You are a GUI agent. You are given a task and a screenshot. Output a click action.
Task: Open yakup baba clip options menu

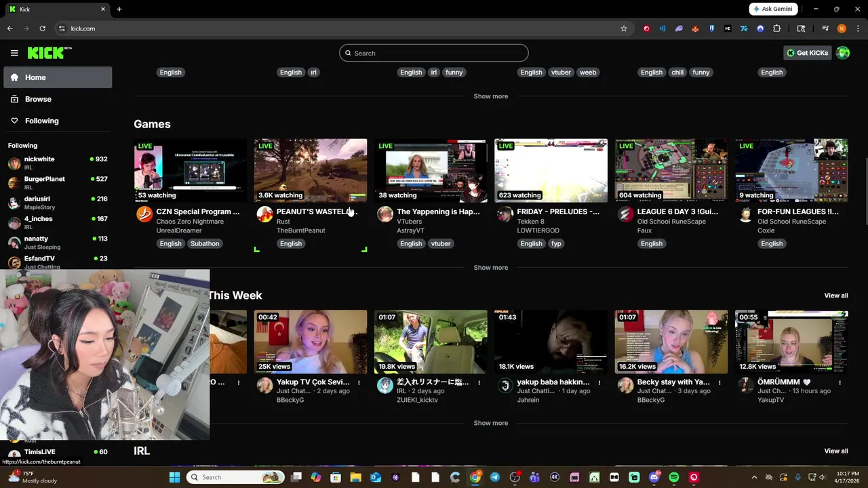pos(599,382)
